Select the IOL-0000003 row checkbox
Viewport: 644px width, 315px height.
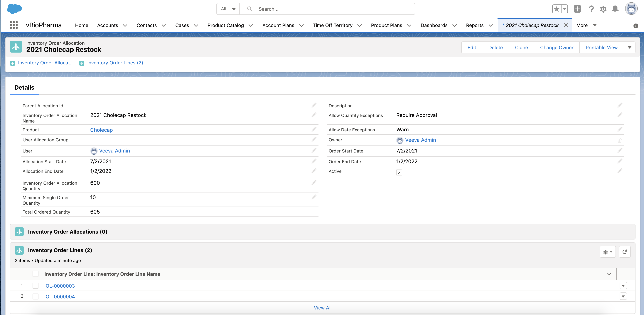click(36, 286)
